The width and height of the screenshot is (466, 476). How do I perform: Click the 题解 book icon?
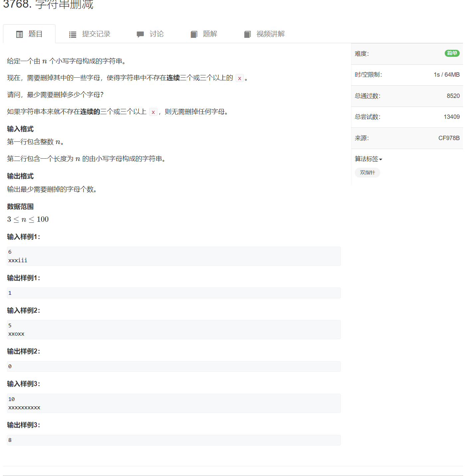click(194, 34)
